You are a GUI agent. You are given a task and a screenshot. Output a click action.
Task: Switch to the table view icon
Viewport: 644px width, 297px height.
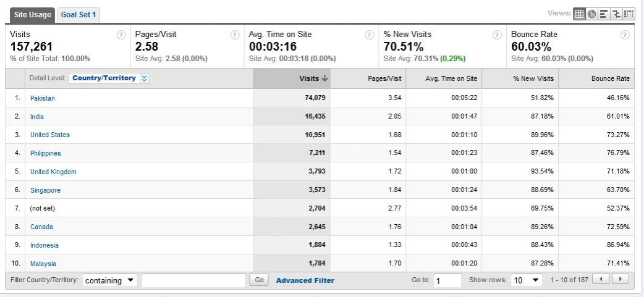tap(579, 14)
